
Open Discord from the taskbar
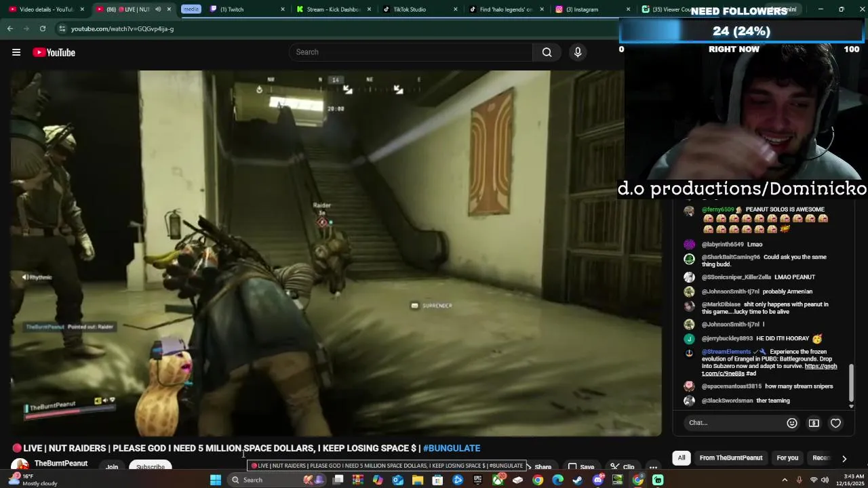[597, 480]
